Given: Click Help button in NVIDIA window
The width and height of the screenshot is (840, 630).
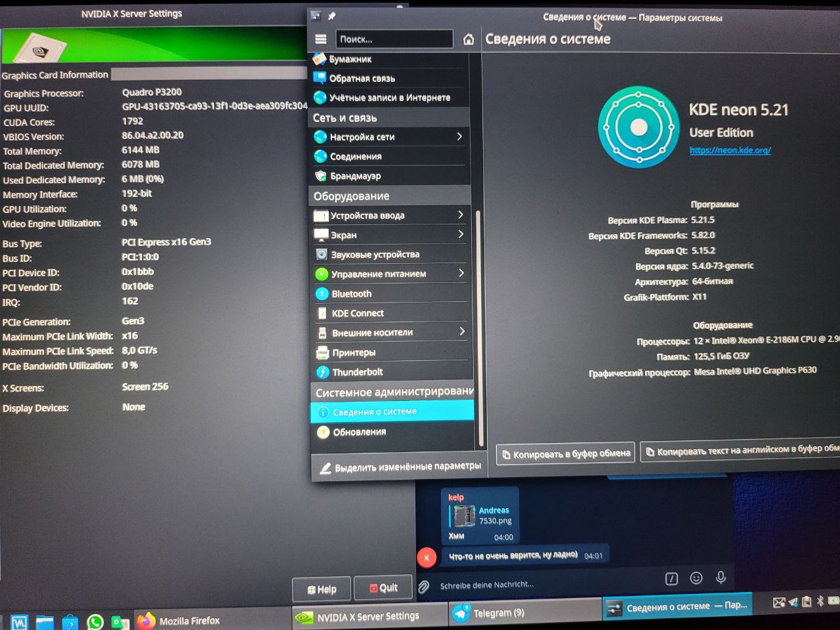Looking at the screenshot, I should tap(322, 589).
